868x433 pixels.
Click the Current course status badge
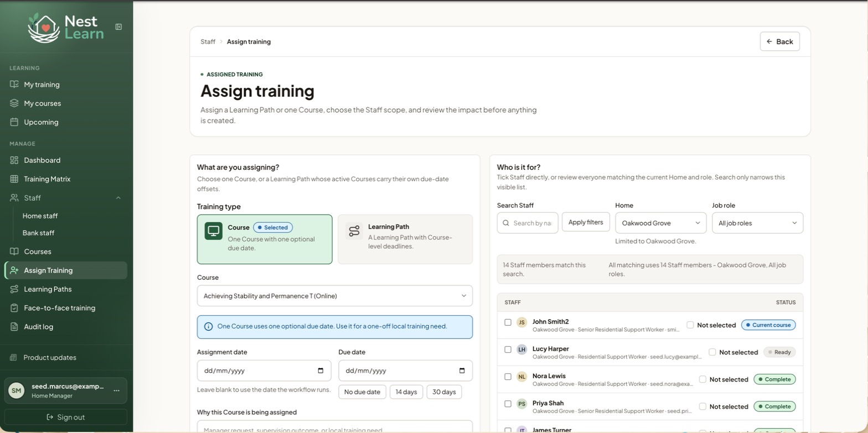tap(768, 325)
